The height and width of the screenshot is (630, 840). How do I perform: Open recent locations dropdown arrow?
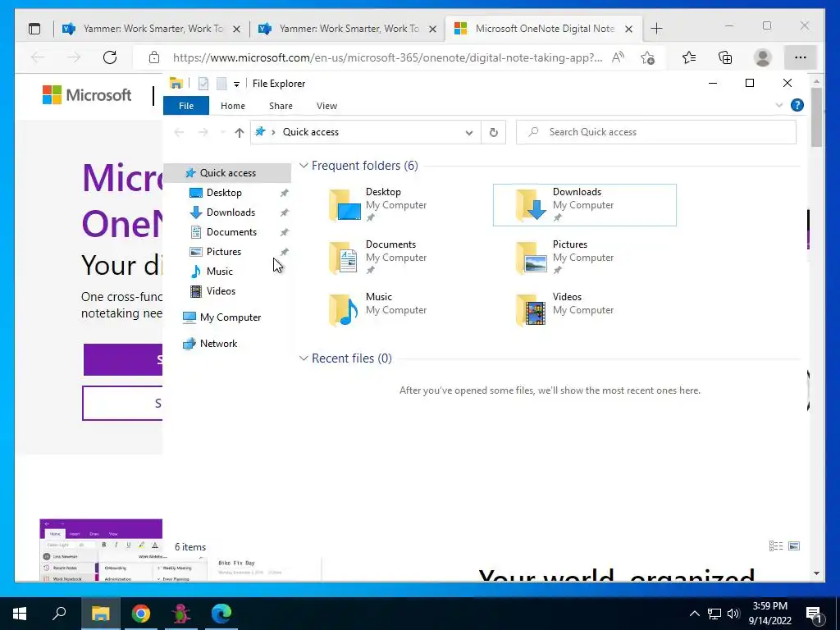click(x=222, y=132)
